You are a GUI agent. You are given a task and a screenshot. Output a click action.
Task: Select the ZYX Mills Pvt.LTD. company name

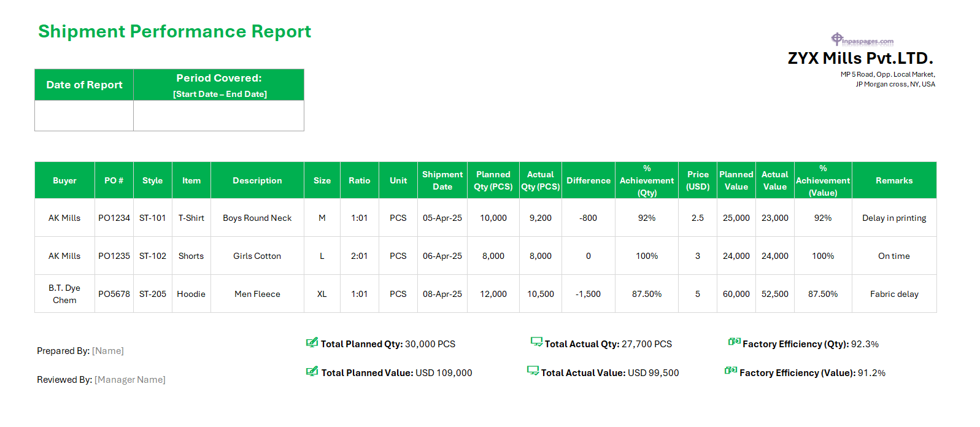(860, 58)
